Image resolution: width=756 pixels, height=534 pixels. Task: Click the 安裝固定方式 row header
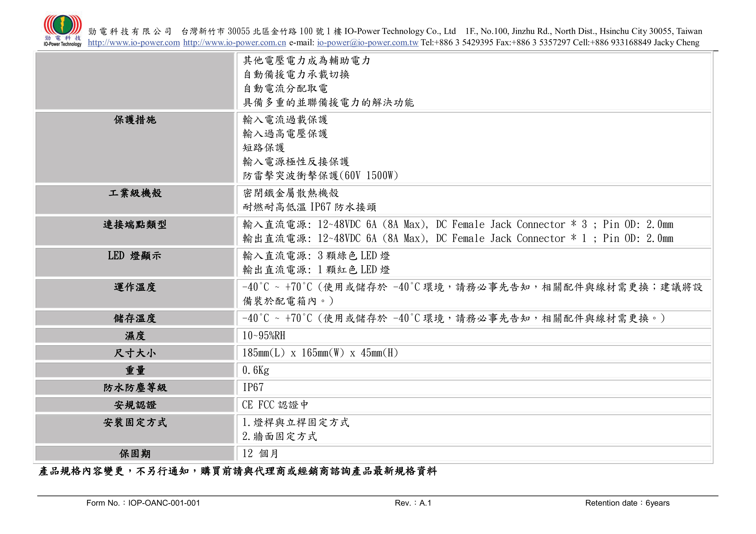(135, 429)
